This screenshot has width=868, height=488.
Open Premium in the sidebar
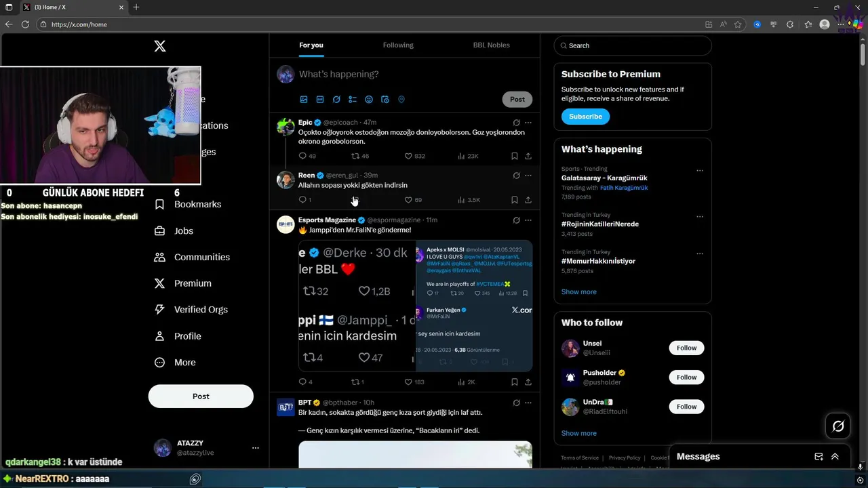[x=183, y=283]
